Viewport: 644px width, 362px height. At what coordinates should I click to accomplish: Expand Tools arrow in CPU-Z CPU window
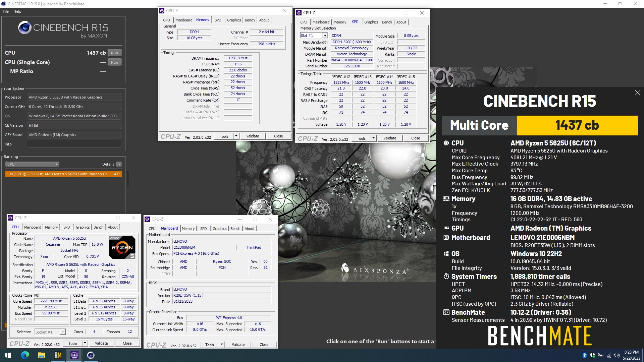[x=85, y=343]
